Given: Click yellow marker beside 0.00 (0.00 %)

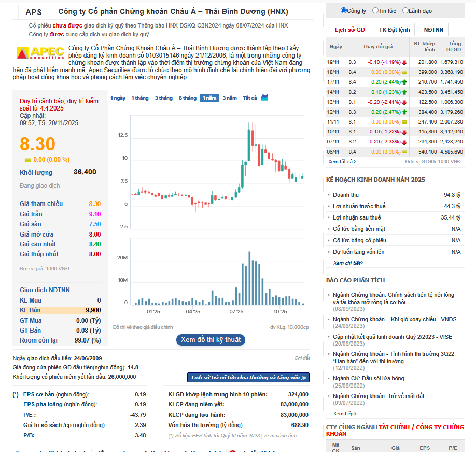Looking at the screenshot, I should tap(28, 160).
